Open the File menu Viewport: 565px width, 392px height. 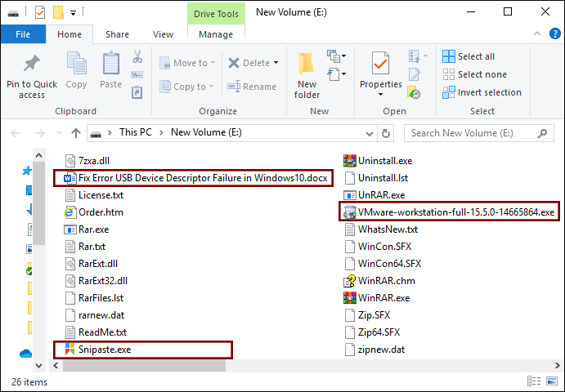[23, 34]
